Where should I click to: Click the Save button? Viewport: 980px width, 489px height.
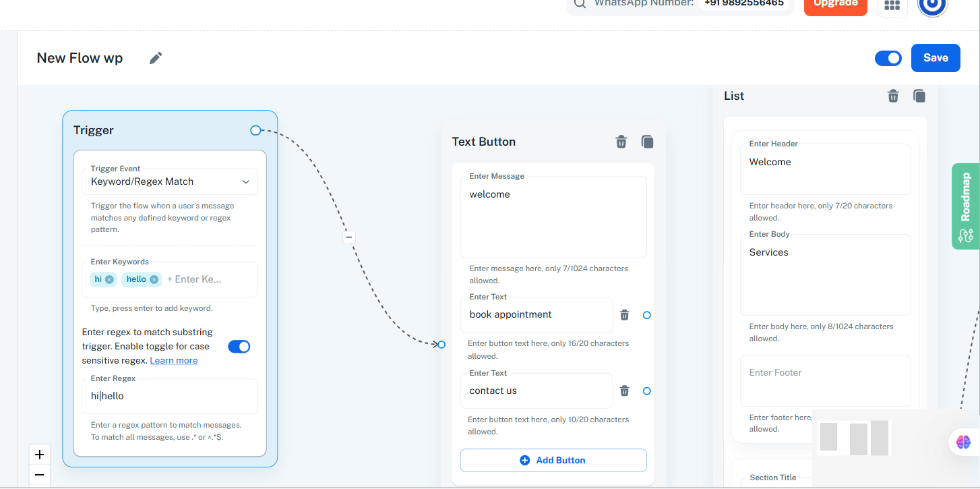click(x=936, y=58)
